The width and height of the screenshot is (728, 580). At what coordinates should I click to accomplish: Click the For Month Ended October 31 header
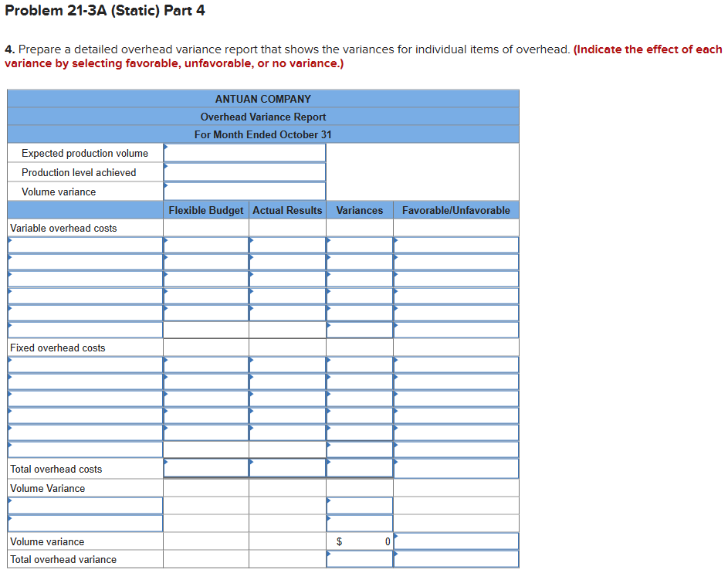pyautogui.click(x=262, y=134)
